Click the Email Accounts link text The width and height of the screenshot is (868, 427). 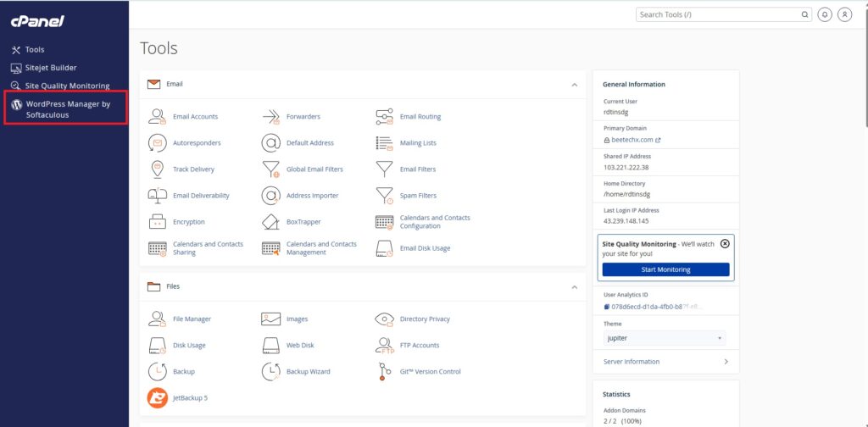pos(196,117)
